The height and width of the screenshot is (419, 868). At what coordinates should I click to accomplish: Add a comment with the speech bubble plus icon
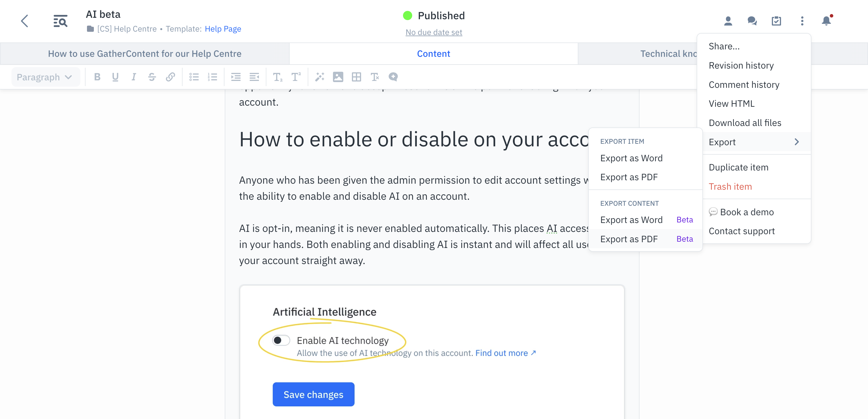pos(393,77)
